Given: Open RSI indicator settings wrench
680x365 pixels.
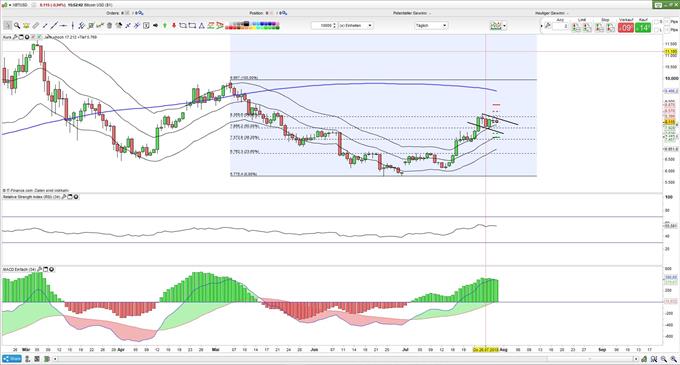Looking at the screenshot, I should 64,197.
